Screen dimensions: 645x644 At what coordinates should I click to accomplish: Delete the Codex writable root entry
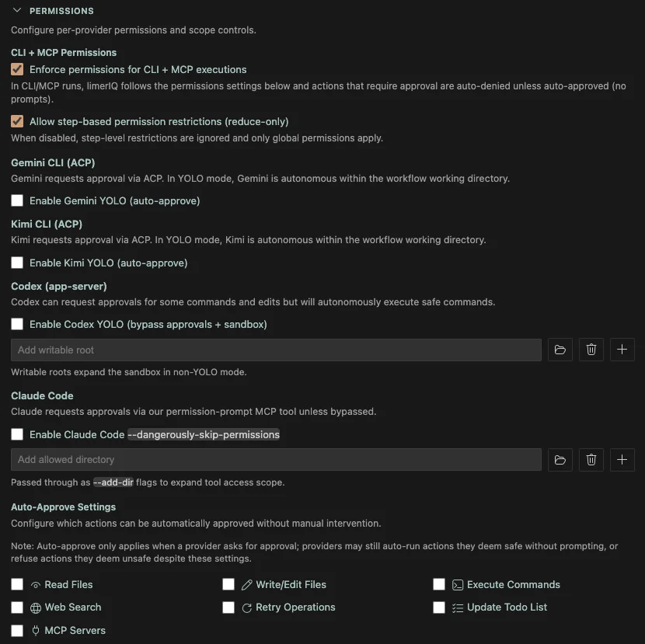[x=591, y=350]
